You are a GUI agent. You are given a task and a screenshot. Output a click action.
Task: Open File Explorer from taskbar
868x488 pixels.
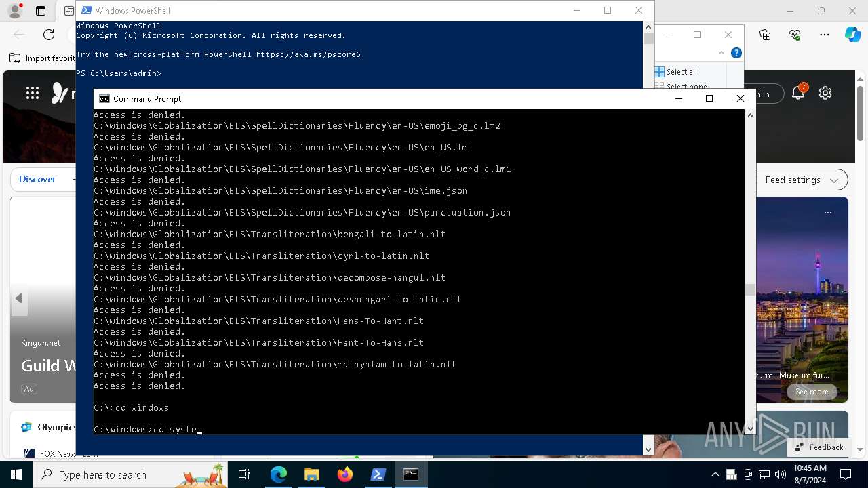[312, 474]
